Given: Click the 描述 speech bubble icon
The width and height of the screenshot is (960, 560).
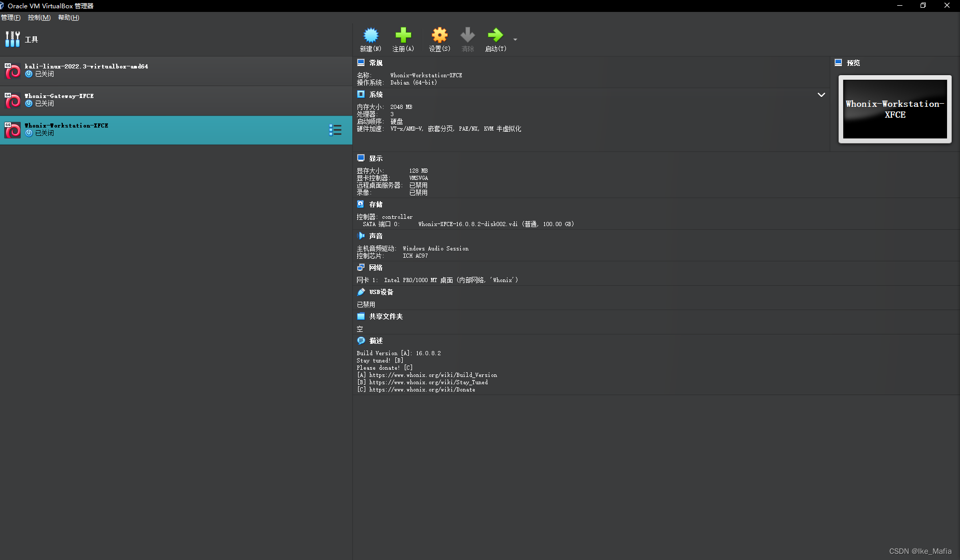Looking at the screenshot, I should pyautogui.click(x=361, y=341).
